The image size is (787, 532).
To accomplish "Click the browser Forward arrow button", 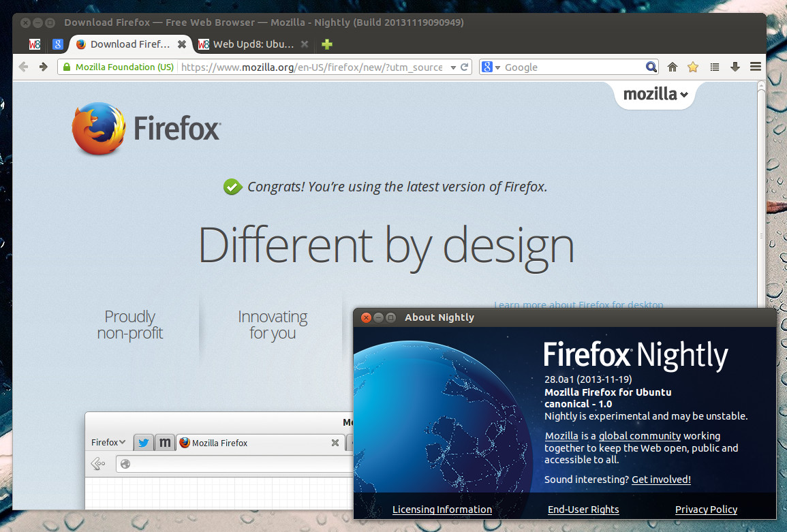I will click(x=44, y=67).
